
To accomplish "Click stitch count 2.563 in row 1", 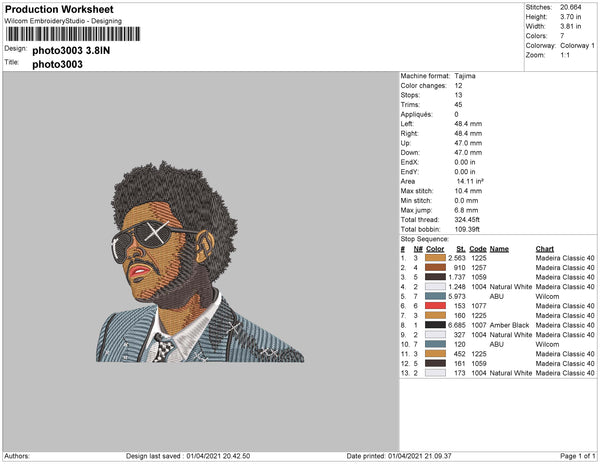I will pyautogui.click(x=457, y=258).
